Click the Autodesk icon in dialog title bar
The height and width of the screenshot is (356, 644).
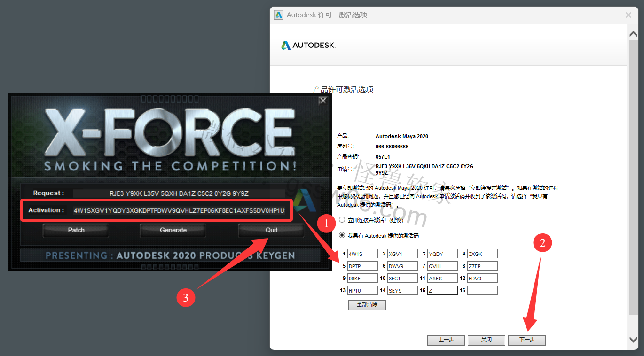pyautogui.click(x=279, y=15)
